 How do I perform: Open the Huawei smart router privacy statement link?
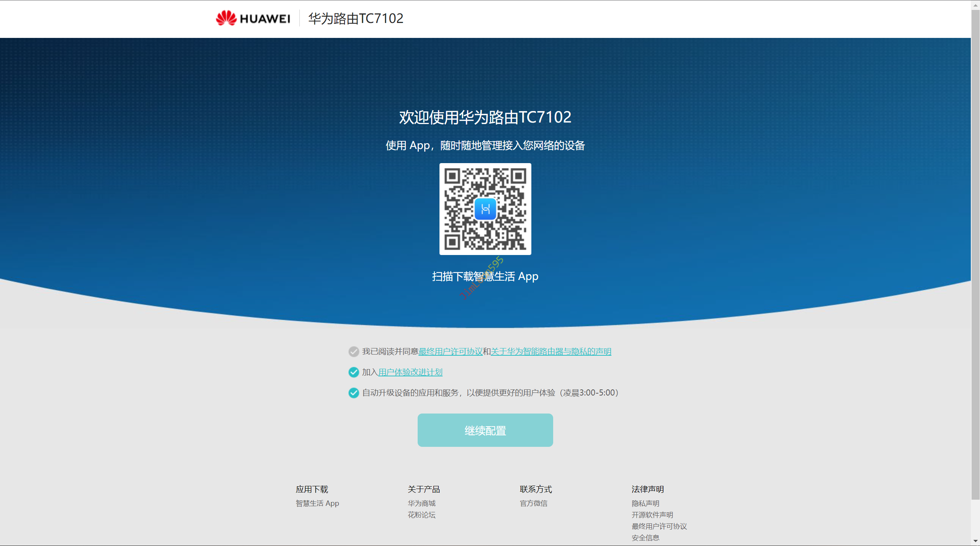(550, 351)
